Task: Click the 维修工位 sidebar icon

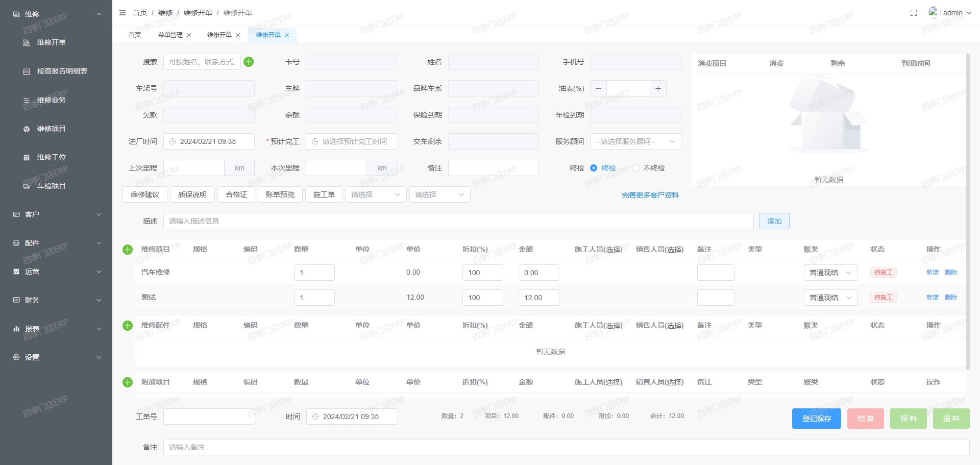Action: pyautogui.click(x=27, y=158)
